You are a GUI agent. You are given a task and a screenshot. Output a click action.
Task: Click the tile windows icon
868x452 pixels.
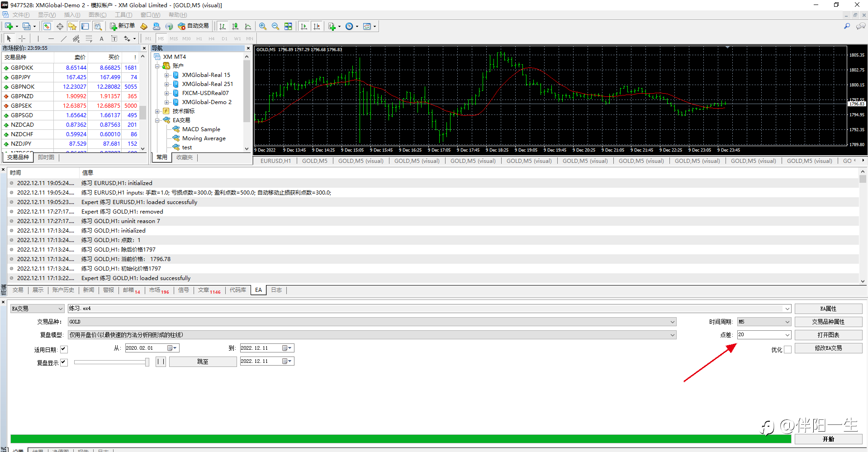click(288, 26)
